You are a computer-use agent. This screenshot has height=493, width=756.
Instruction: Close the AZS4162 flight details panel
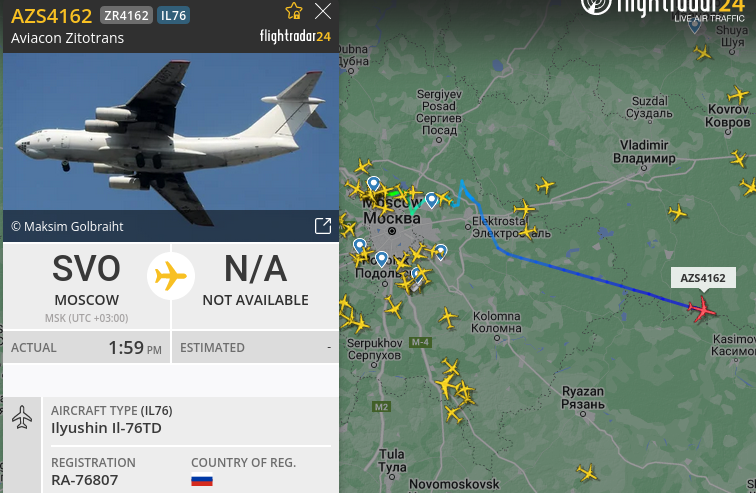323,11
